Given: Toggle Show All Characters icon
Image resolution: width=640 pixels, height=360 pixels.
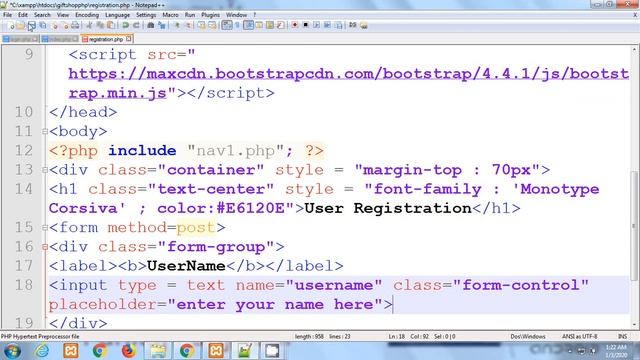Looking at the screenshot, I should 238,25.
